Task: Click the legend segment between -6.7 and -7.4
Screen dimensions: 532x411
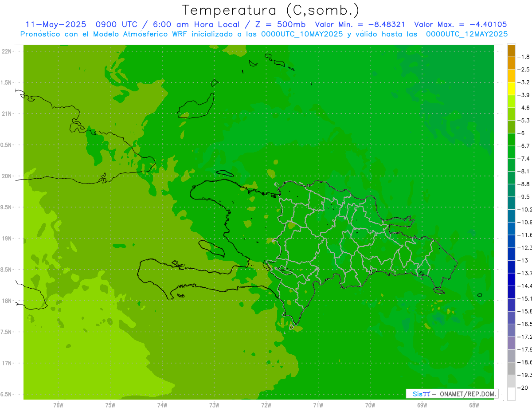Action: point(511,152)
